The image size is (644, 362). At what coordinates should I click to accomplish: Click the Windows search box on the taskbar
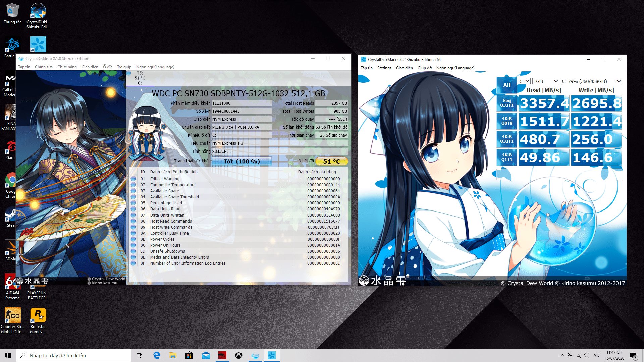click(x=74, y=355)
